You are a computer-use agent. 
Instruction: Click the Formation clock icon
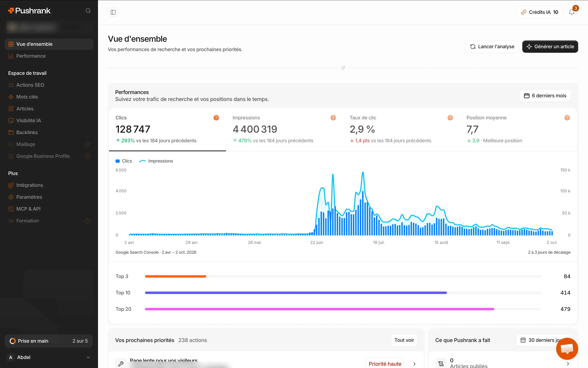click(87, 221)
